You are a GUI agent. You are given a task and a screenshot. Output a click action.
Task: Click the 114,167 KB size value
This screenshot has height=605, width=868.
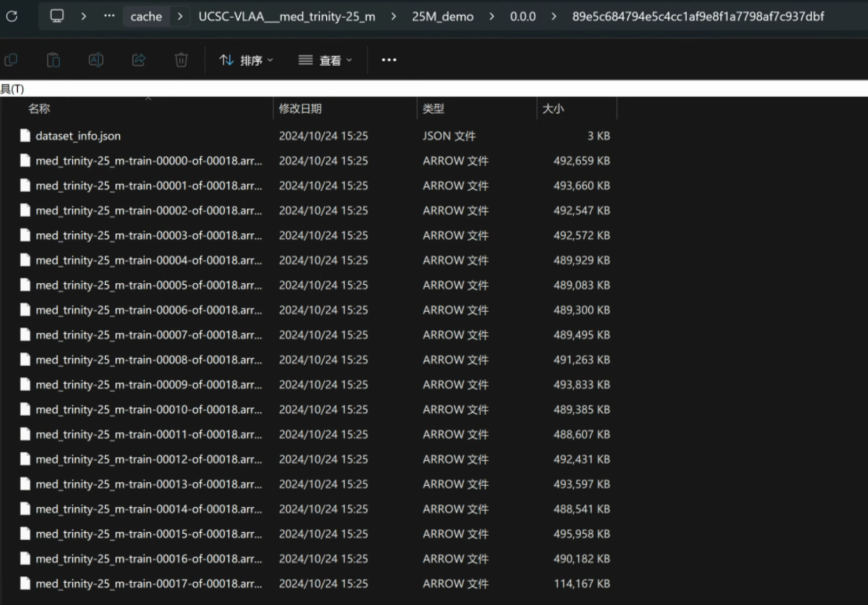pos(582,584)
